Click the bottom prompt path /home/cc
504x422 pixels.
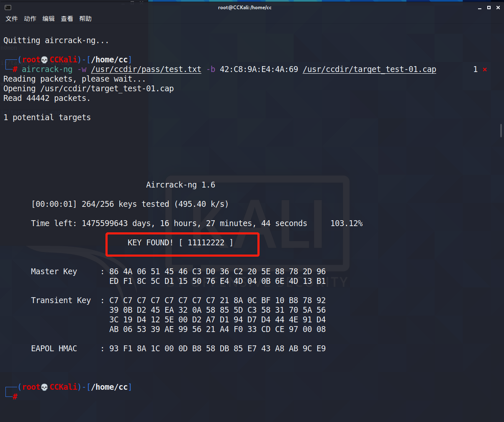[x=109, y=387]
